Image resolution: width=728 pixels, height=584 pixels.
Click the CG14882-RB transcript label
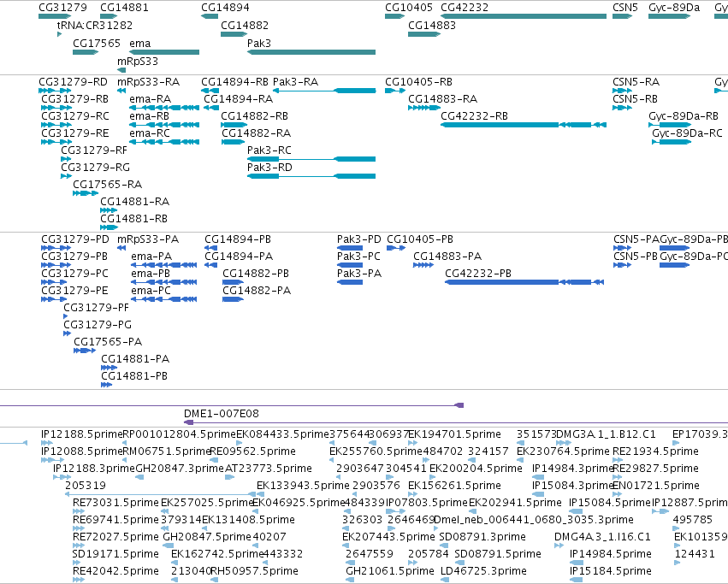pyautogui.click(x=254, y=116)
